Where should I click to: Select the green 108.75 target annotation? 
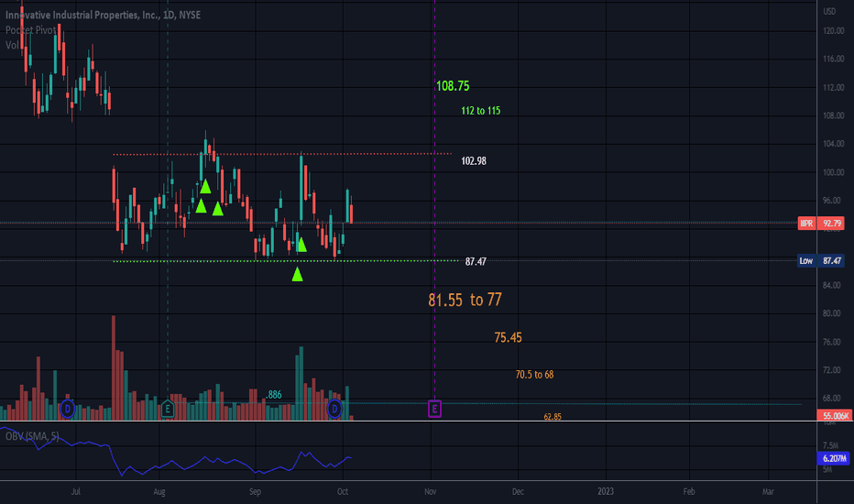click(x=453, y=85)
